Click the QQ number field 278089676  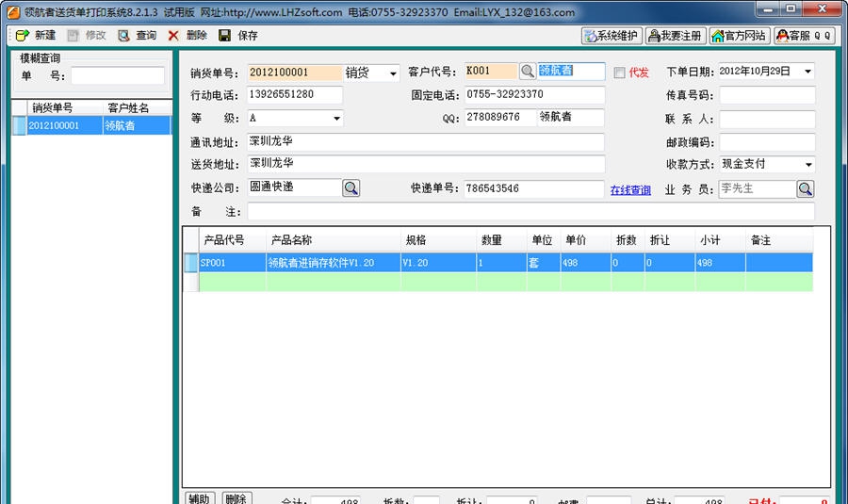tap(500, 118)
